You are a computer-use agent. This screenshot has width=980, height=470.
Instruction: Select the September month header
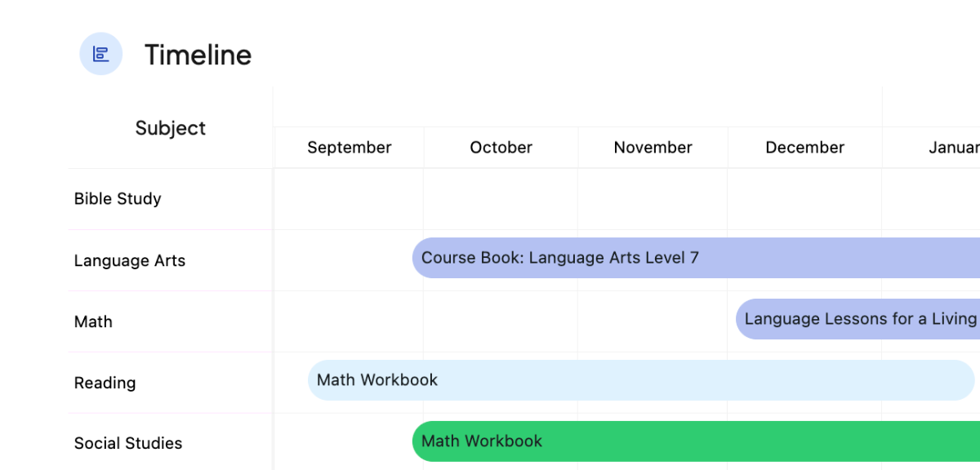349,148
